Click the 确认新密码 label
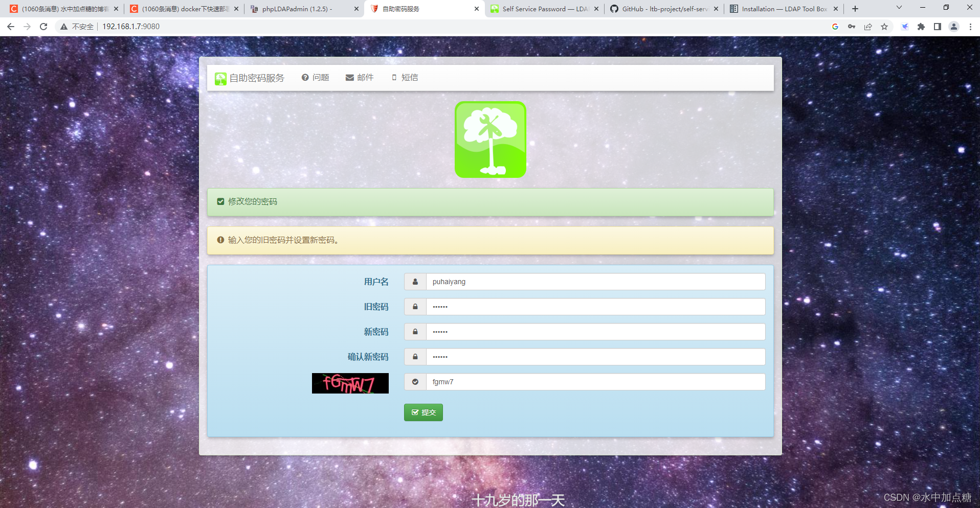 pos(368,357)
